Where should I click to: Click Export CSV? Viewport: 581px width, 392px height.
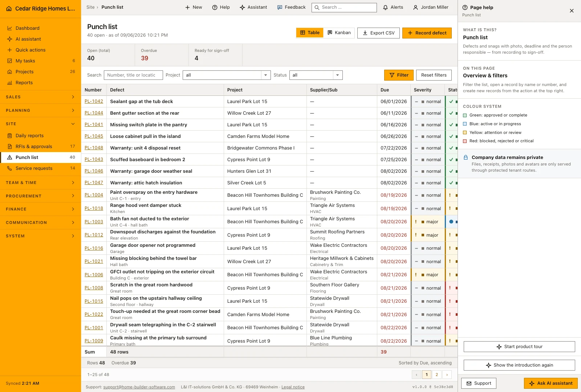click(378, 33)
